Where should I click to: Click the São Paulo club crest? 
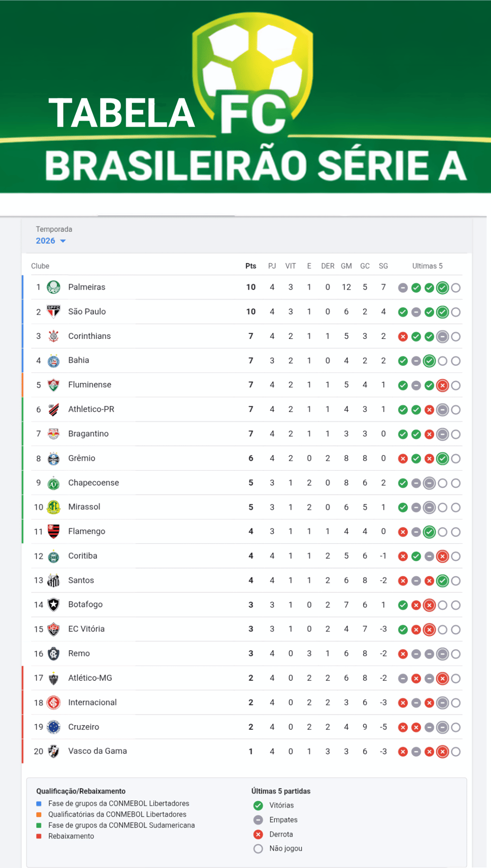pos(53,312)
